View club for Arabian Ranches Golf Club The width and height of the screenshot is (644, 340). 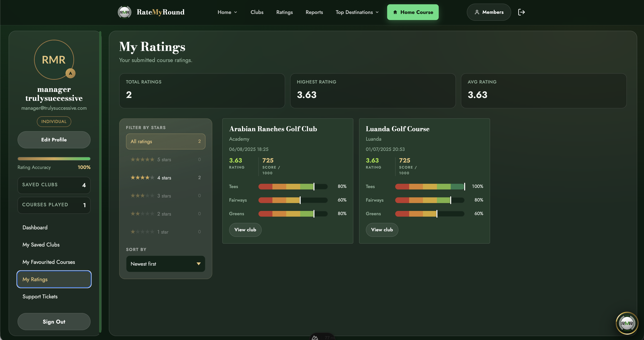[245, 230]
